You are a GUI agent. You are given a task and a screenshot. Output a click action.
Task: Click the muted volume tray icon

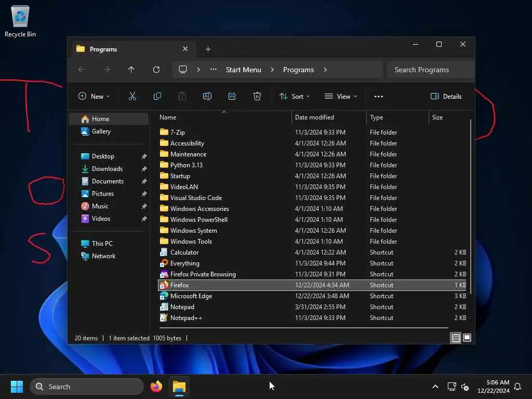tap(465, 387)
